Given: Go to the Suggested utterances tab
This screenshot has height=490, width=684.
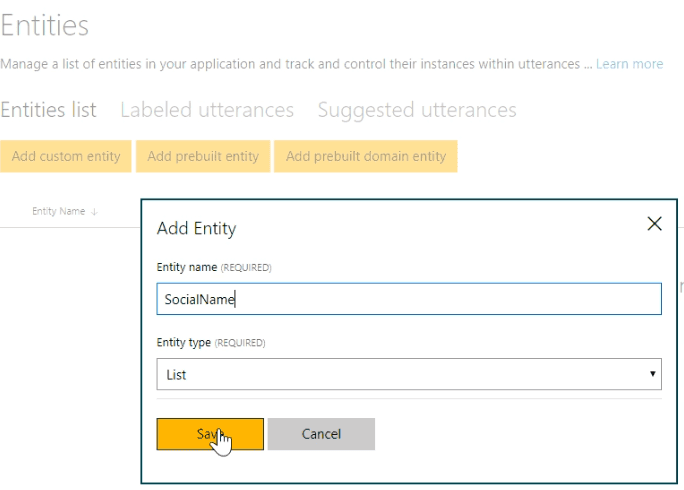Looking at the screenshot, I should pyautogui.click(x=417, y=110).
